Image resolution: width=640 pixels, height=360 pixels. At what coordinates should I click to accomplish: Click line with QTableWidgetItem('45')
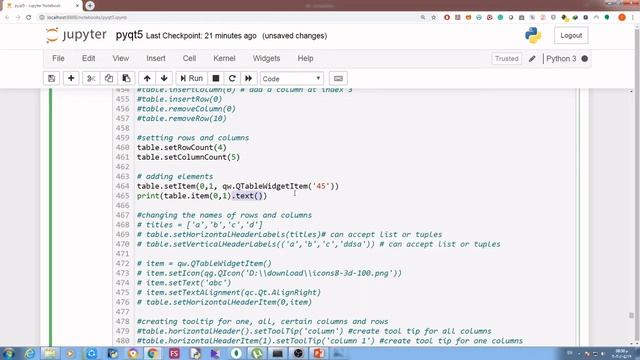pos(238,186)
